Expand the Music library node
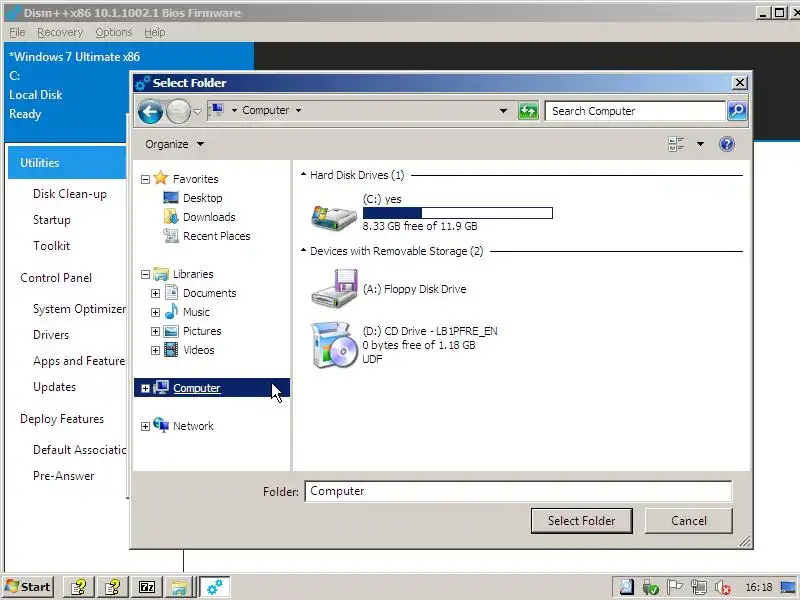 coord(156,312)
